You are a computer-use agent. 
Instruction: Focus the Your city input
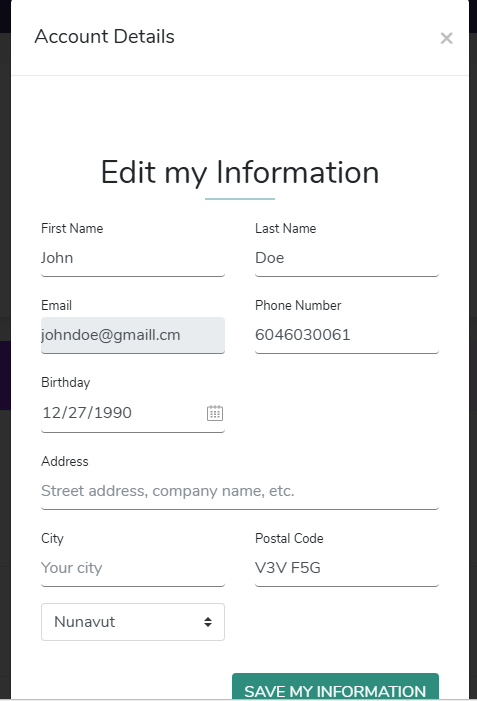coord(133,568)
